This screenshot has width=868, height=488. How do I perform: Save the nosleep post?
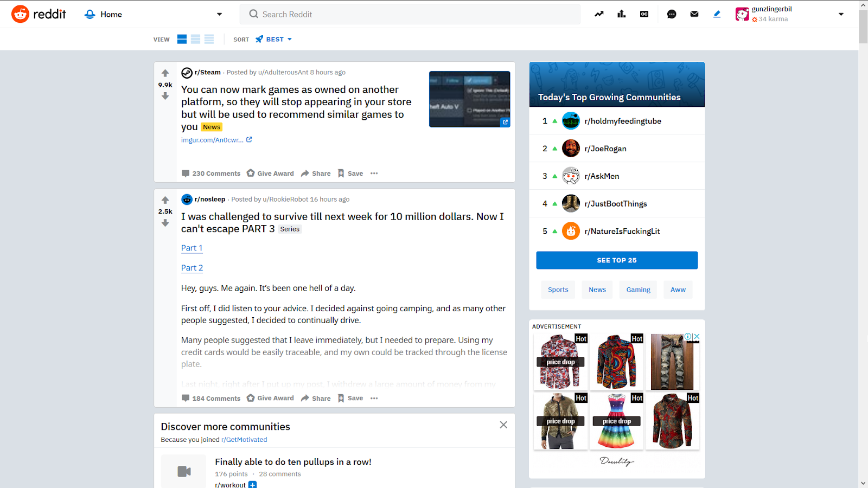point(350,398)
